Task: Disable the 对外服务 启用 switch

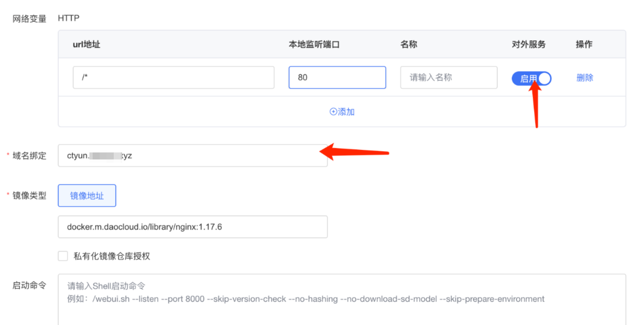Action: [531, 79]
